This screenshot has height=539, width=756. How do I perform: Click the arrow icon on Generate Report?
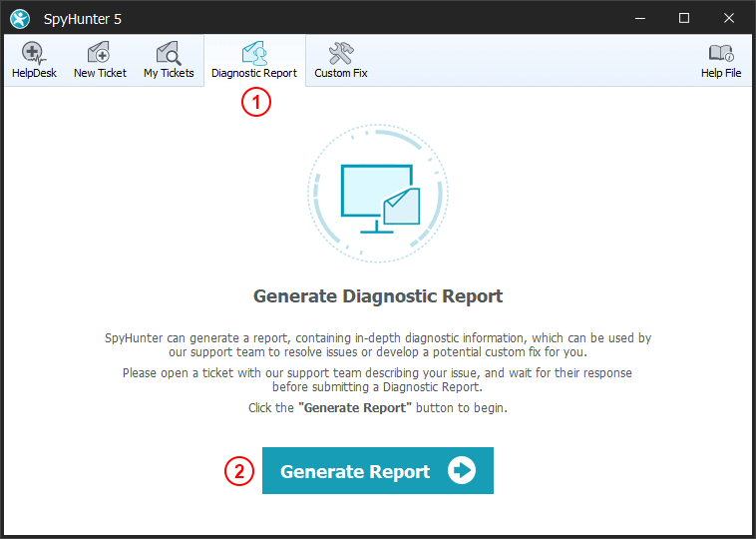(462, 471)
